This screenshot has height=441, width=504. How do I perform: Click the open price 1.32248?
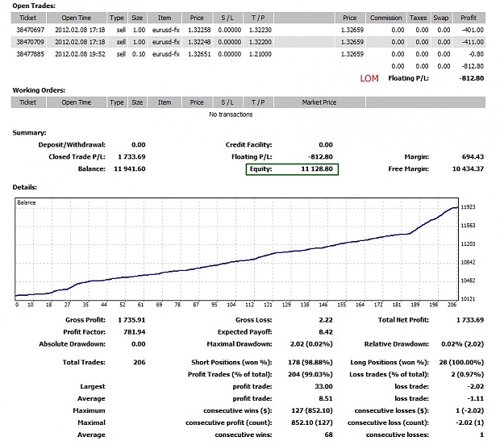click(x=199, y=42)
